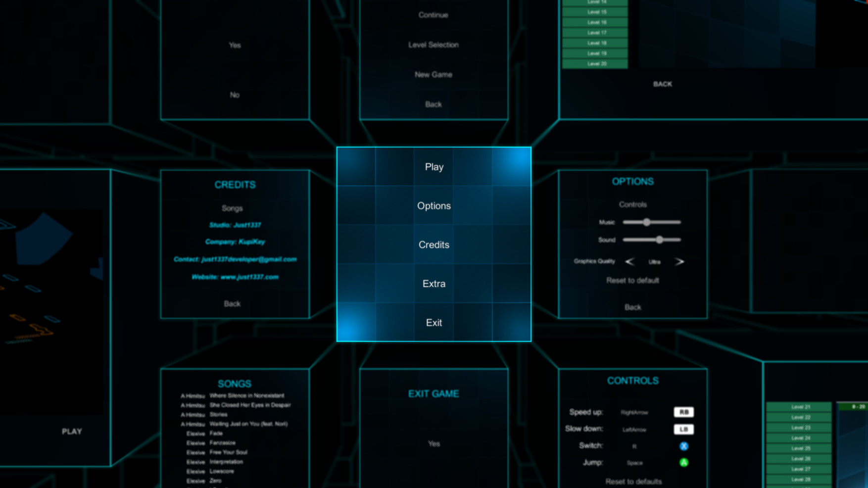868x488 pixels.
Task: Click Play at the top of the cube
Action: [x=434, y=167]
